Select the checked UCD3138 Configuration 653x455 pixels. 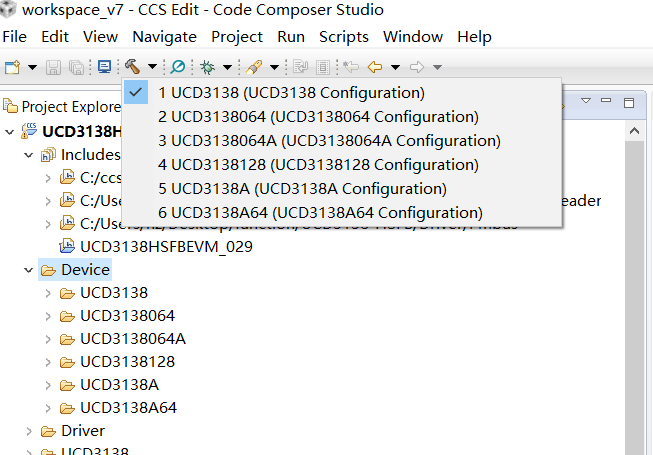tap(291, 93)
